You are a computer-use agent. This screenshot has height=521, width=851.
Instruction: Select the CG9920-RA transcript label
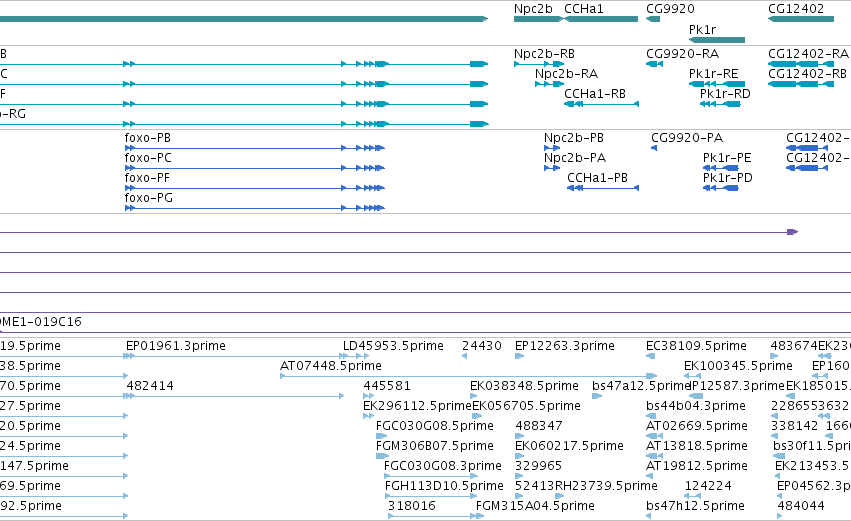click(x=682, y=54)
